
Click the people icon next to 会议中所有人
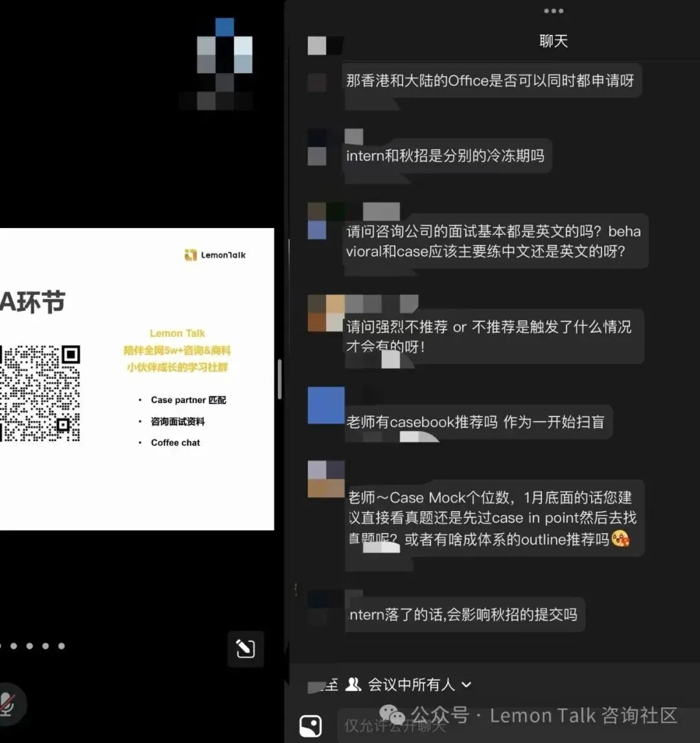[x=355, y=684]
